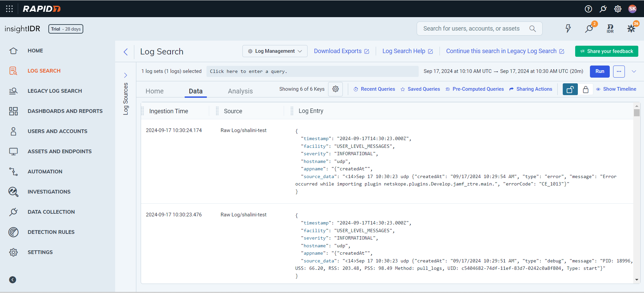
Task: Open the help question mark icon
Action: click(588, 9)
